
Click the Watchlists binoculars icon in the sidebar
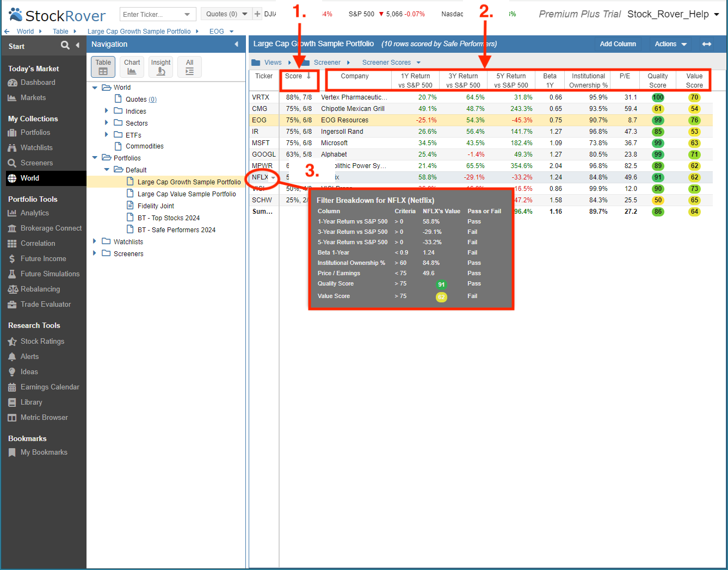coord(12,148)
